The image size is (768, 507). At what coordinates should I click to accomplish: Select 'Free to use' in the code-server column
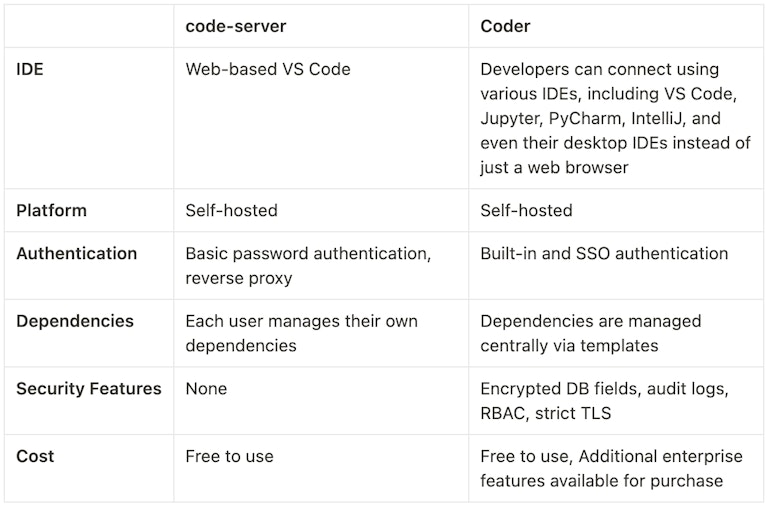tap(229, 457)
